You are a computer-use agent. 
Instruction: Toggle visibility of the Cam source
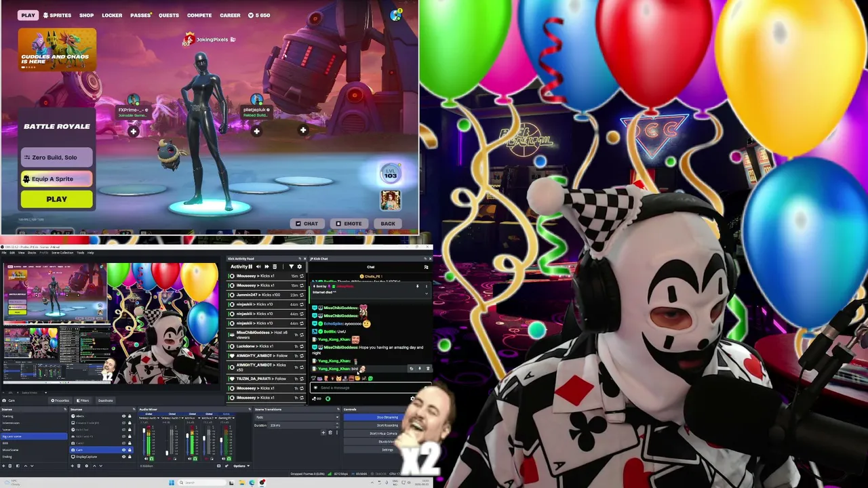123,450
